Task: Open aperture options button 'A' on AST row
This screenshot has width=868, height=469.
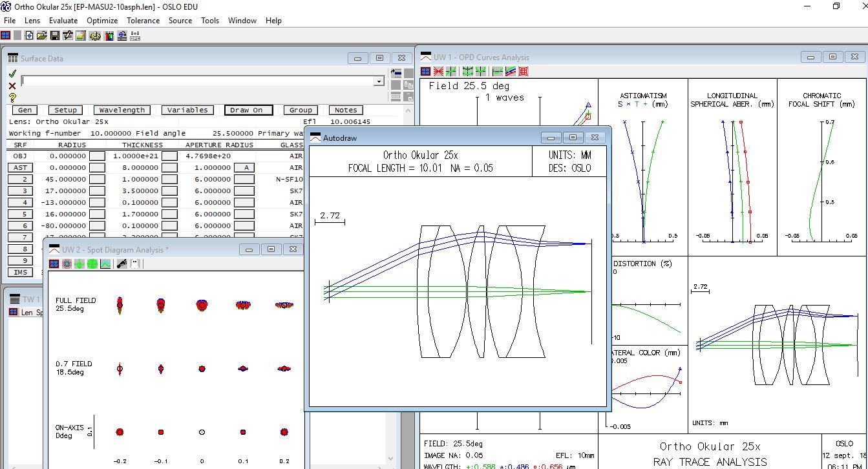Action: (x=244, y=167)
